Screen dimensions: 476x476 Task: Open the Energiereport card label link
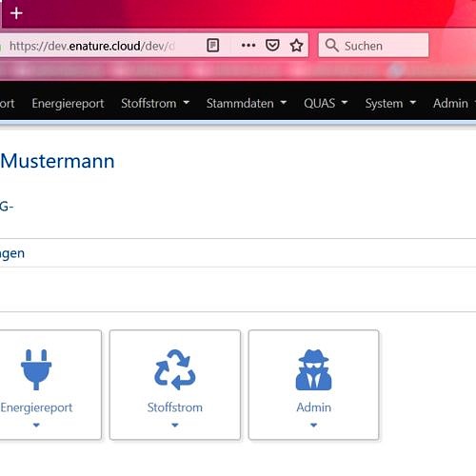point(36,407)
